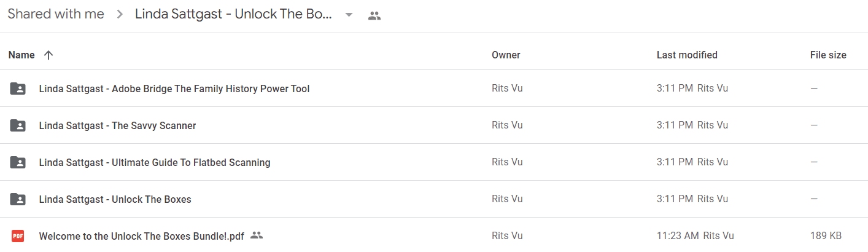Click the File size column header
This screenshot has height=252, width=868.
[x=828, y=55]
